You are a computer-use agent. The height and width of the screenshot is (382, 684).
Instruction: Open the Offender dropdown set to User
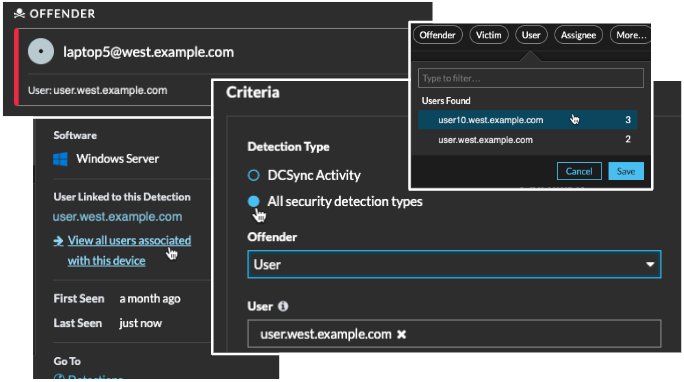pyautogui.click(x=454, y=264)
